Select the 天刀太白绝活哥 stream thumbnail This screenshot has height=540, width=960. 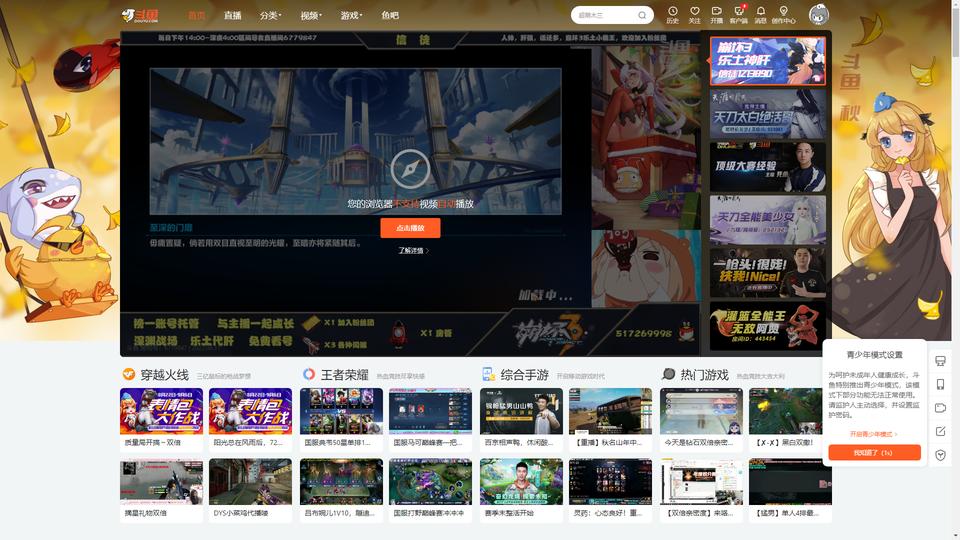pyautogui.click(x=768, y=114)
